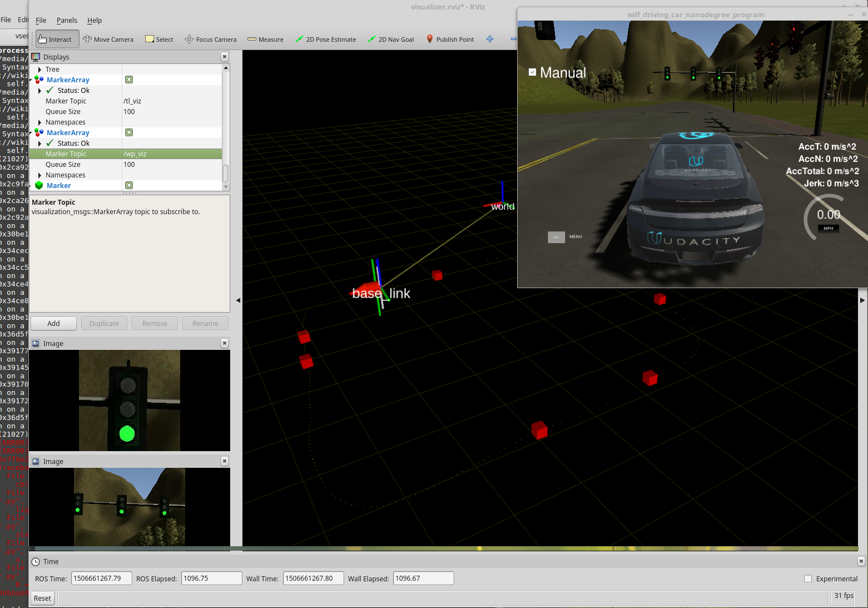Screen dimensions: 868x608
Task: Enable the Experimental checkbox
Action: 808,579
